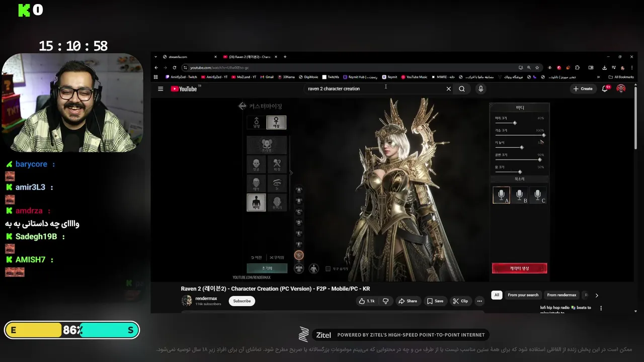
Task: Select voice option C
Action: (537, 195)
